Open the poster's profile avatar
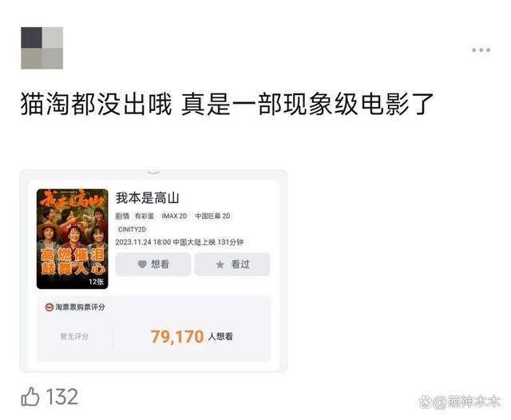Viewport: 511px width, 420px height. click(x=42, y=48)
